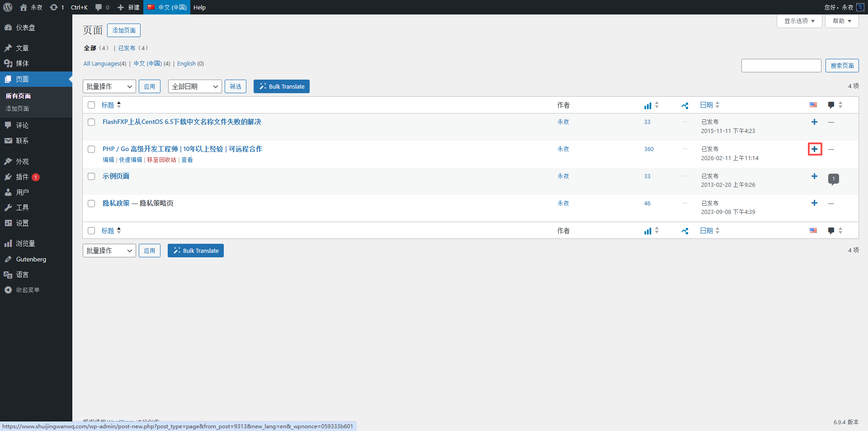Check the FlashFXP page row checkbox
This screenshot has height=431, width=868.
[91, 122]
